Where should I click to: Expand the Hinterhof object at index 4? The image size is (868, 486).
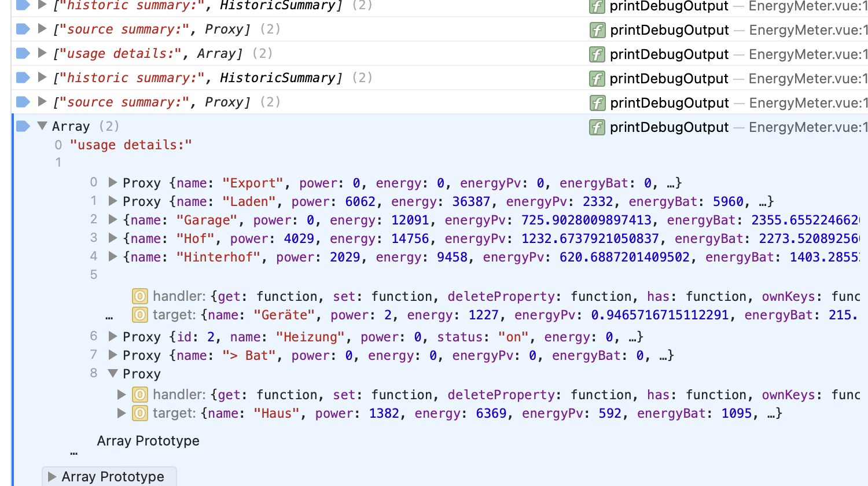click(x=113, y=257)
